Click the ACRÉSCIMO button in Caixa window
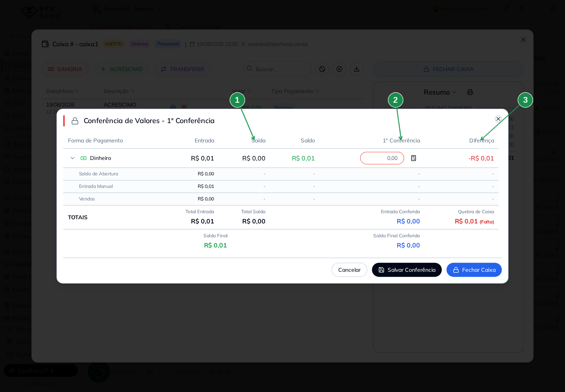Image resolution: width=565 pixels, height=392 pixels. click(x=121, y=69)
